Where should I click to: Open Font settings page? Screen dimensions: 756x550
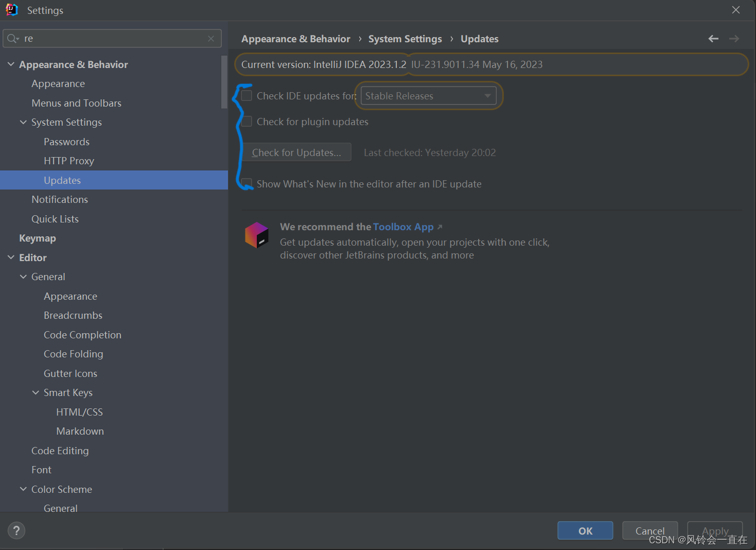41,470
